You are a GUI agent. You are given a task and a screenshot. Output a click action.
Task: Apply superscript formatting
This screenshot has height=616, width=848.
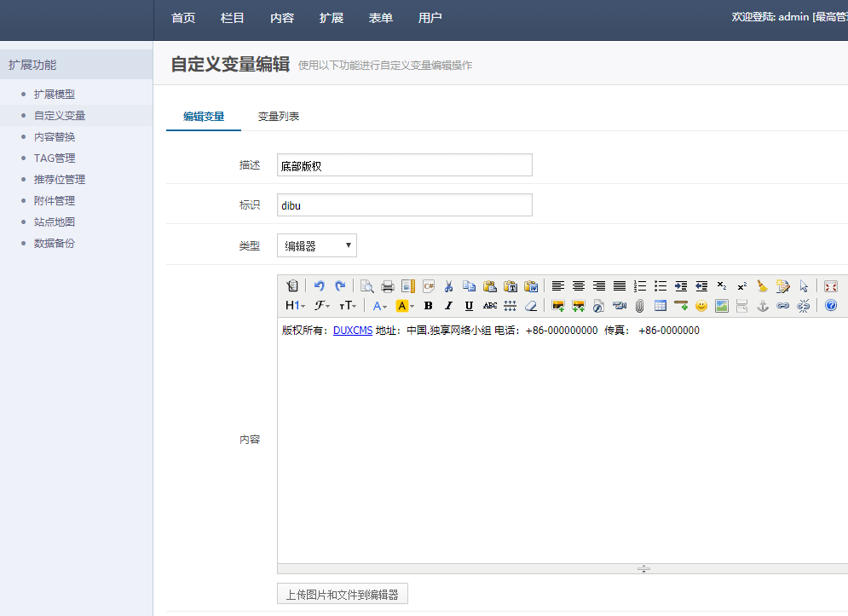pyautogui.click(x=742, y=285)
